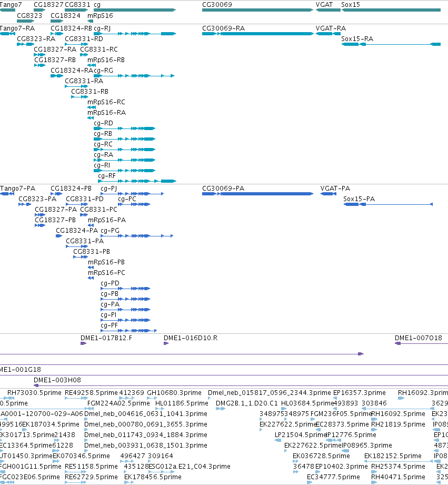Select the CG8331-RD transcript label
The height and width of the screenshot is (485, 448).
[x=84, y=39]
